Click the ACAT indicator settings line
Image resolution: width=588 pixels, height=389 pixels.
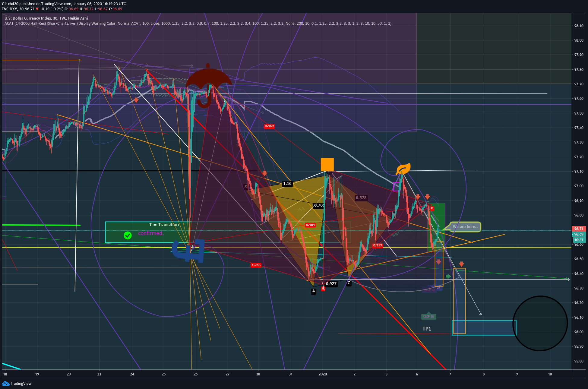click(198, 24)
